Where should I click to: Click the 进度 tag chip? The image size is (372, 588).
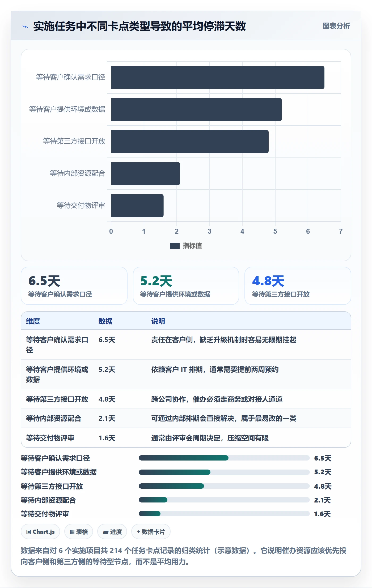[x=112, y=532]
